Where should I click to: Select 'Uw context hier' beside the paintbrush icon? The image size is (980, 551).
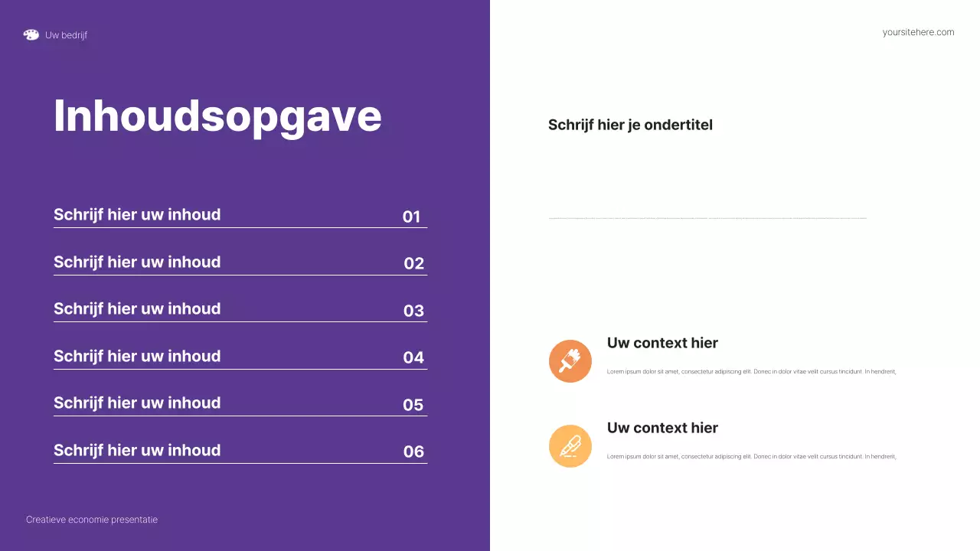tap(662, 343)
